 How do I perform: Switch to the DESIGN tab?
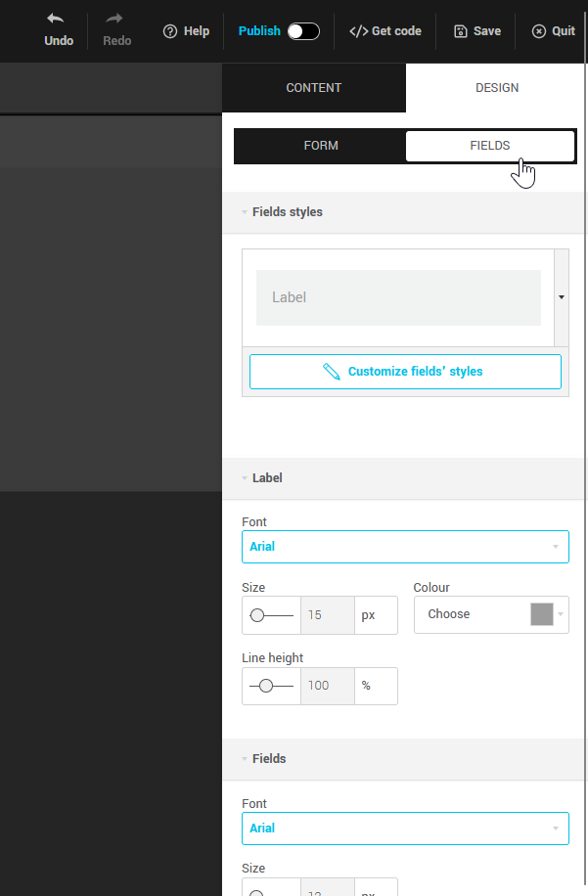click(x=497, y=88)
